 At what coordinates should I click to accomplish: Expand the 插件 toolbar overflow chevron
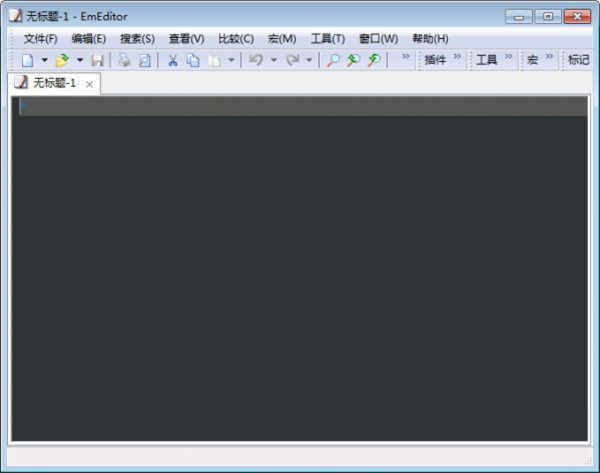[x=457, y=57]
